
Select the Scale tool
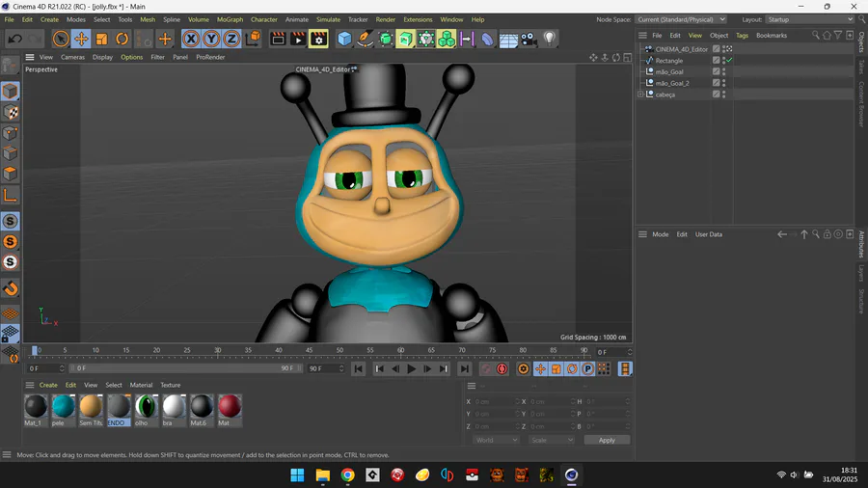click(x=102, y=39)
